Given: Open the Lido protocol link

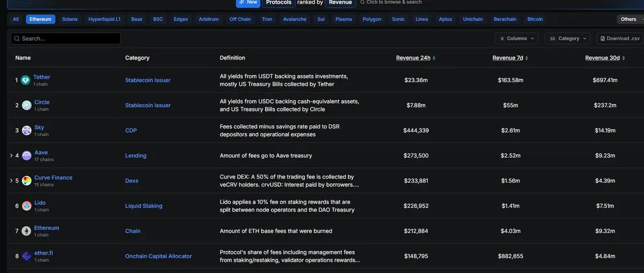Looking at the screenshot, I should [40, 203].
